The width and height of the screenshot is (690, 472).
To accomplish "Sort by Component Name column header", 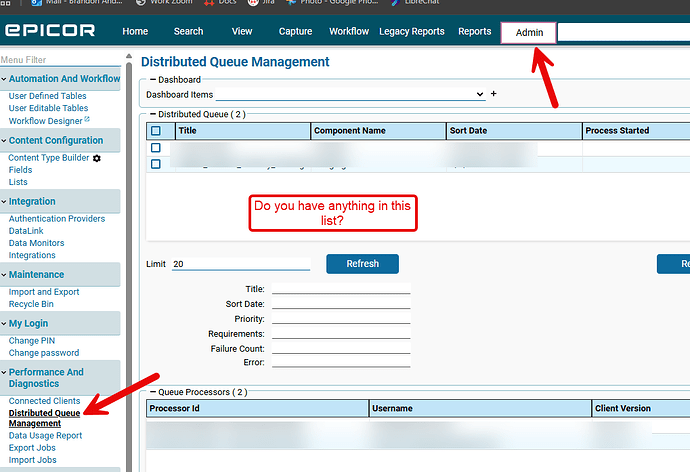I will pos(378,131).
